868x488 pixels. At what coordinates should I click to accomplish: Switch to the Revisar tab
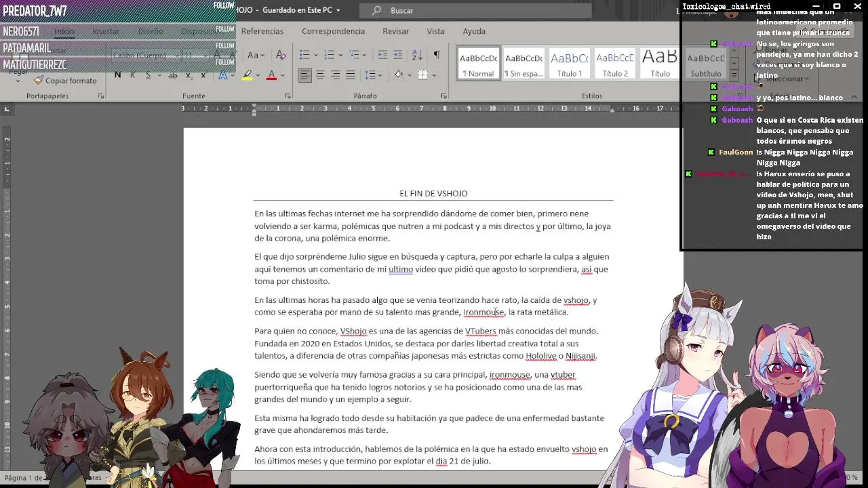395,31
